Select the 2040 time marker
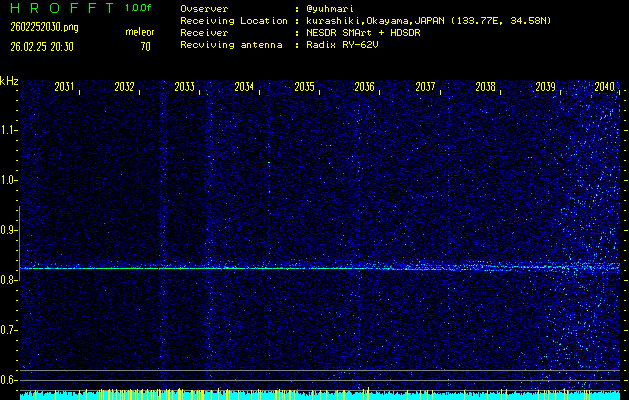The width and height of the screenshot is (629, 400). pos(604,87)
